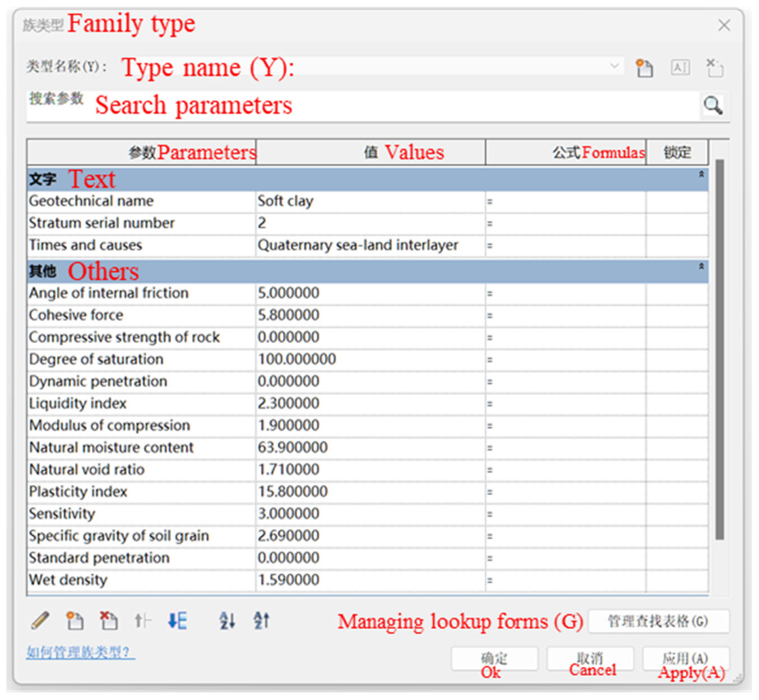Click the rename type icon
759x700 pixels.
point(680,68)
